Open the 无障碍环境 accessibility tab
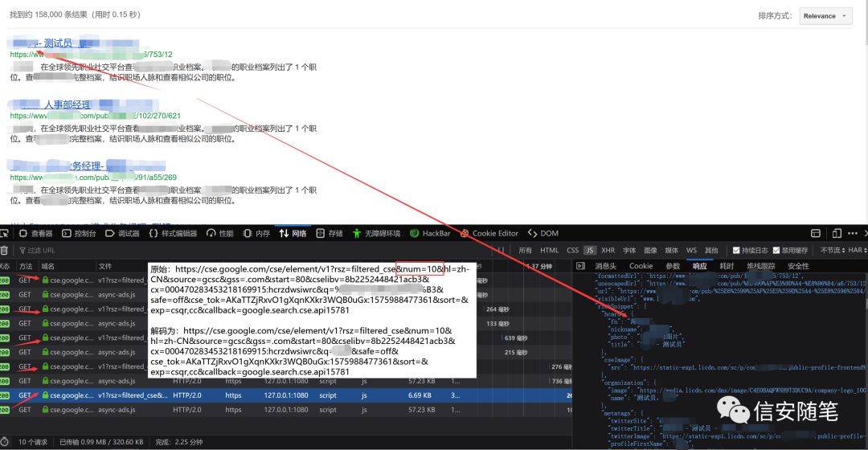The image size is (868, 450). tap(376, 234)
